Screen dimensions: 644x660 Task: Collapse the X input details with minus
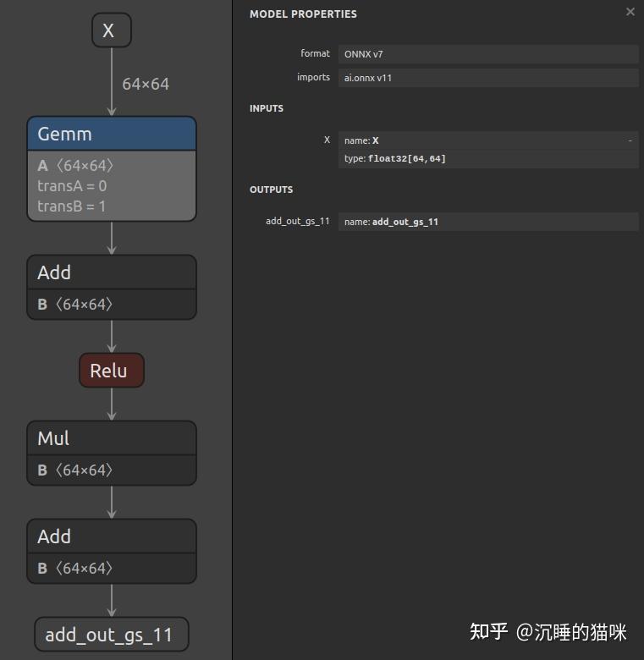coord(630,140)
